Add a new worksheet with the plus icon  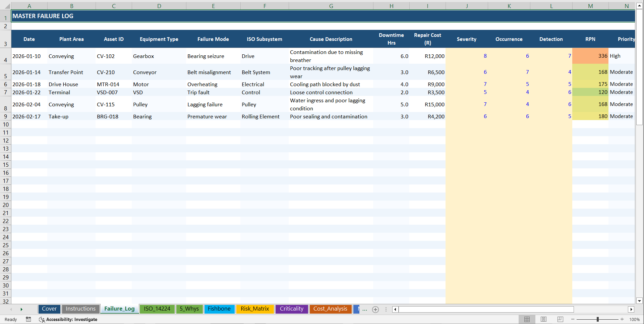point(375,309)
